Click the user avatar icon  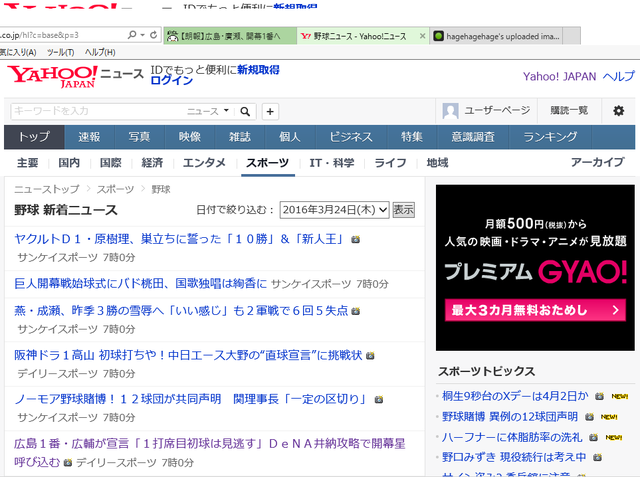[450, 111]
